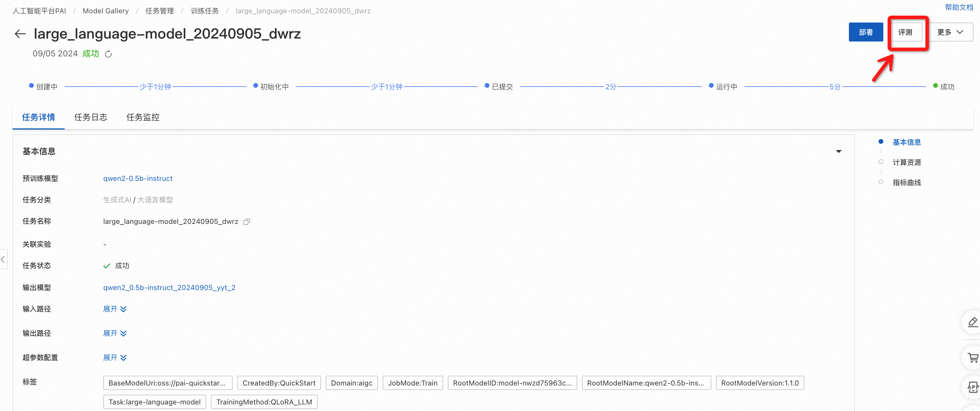The image size is (980, 411).
Task: Jump to 计算资源 anchor in side navigation
Action: click(x=906, y=162)
